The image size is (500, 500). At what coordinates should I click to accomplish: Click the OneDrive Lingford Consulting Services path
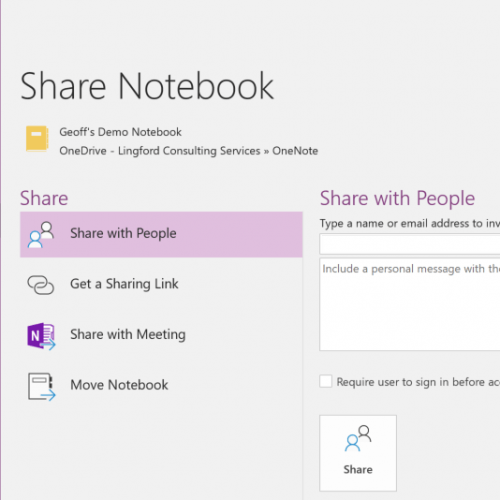point(189,151)
